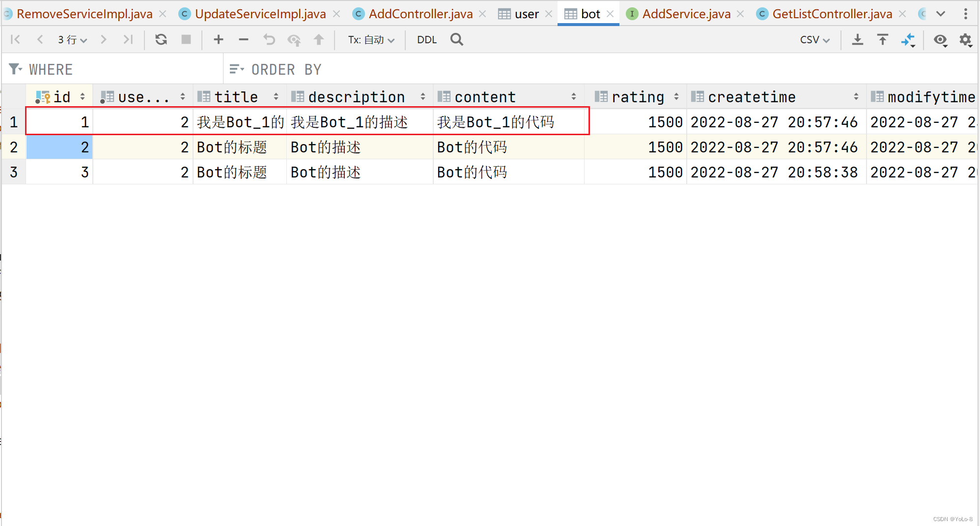Switch to RemoveServiceImpl.java tab
This screenshot has height=526, width=980.
point(84,14)
